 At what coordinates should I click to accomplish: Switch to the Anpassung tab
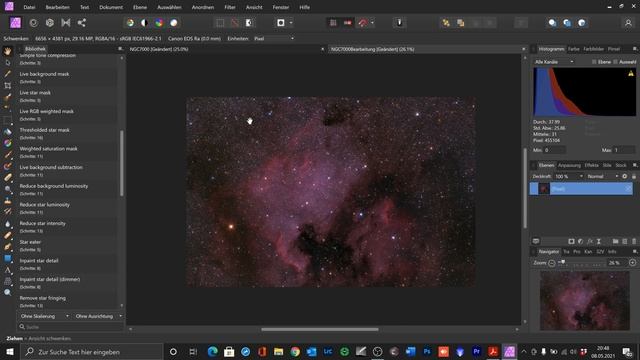(569, 165)
